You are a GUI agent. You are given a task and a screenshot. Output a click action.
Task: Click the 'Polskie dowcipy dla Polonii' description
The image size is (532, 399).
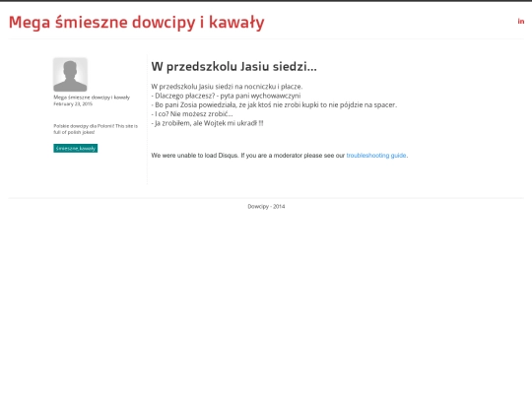pos(96,129)
